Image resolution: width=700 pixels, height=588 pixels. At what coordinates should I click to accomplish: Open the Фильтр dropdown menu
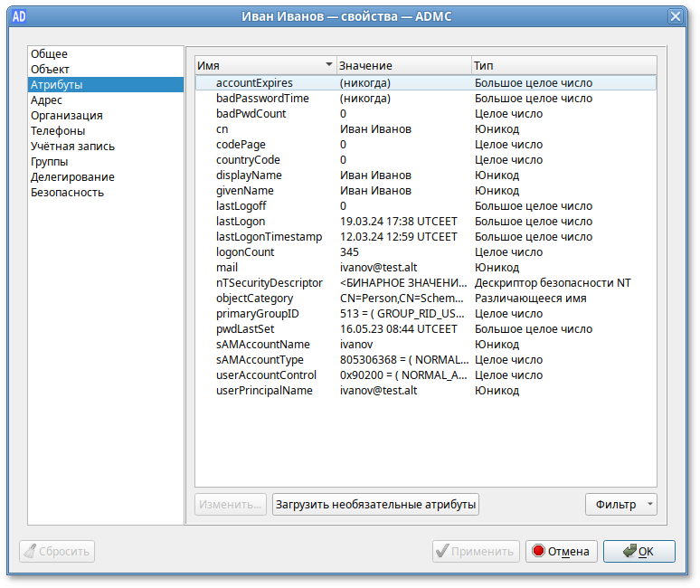pos(620,504)
